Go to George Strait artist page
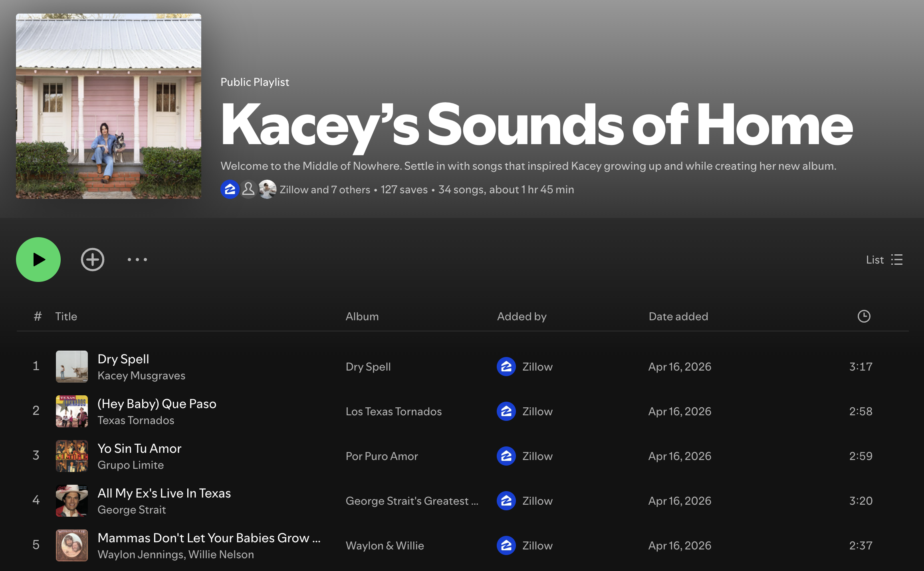This screenshot has height=571, width=924. 132,510
